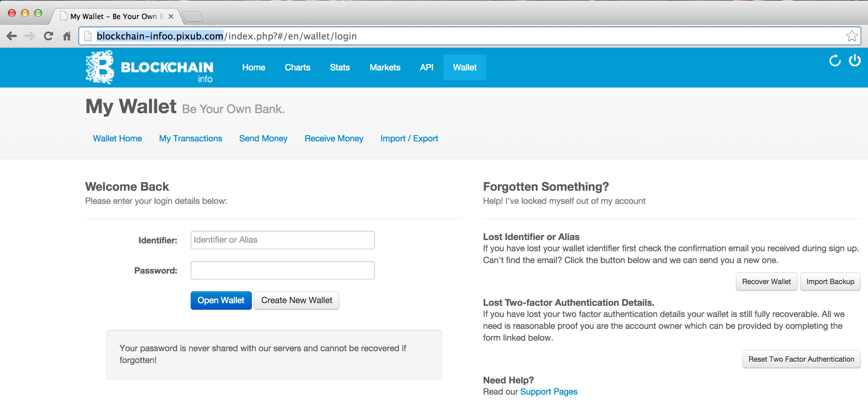Open the API navigation item
Viewport: 868px width, 413px height.
click(x=426, y=67)
